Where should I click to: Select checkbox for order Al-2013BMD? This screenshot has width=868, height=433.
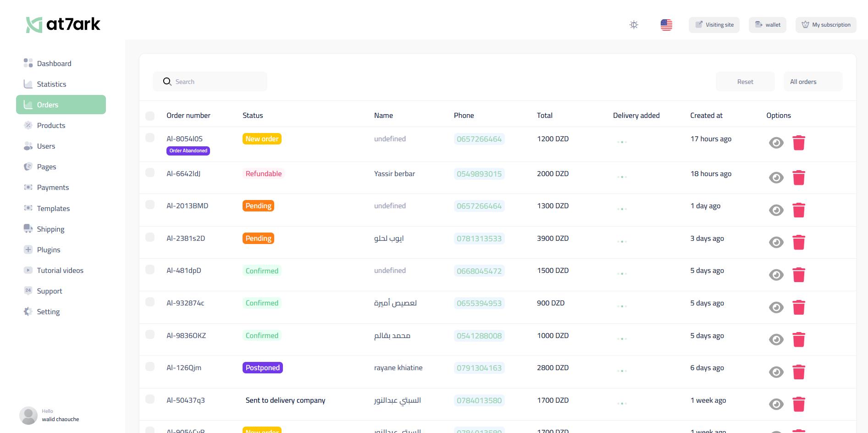tap(150, 205)
